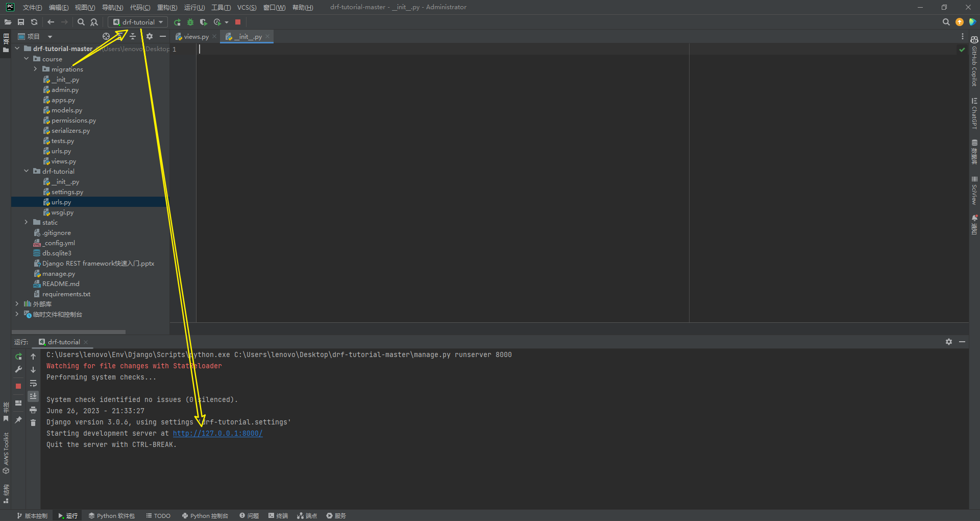Click the restore layout icon in Run panel
980x521 pixels.
click(x=18, y=403)
